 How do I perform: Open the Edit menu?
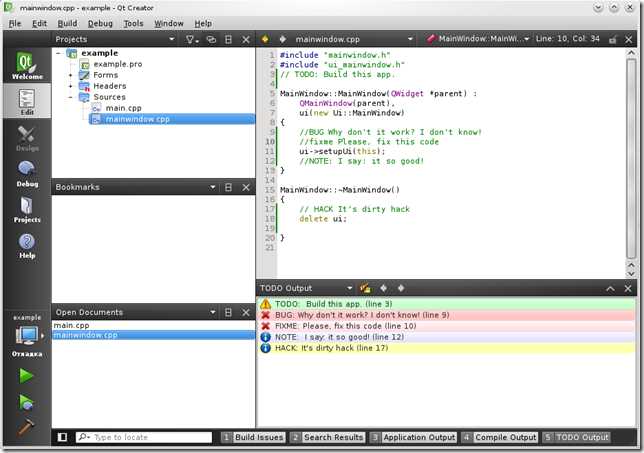click(x=39, y=23)
